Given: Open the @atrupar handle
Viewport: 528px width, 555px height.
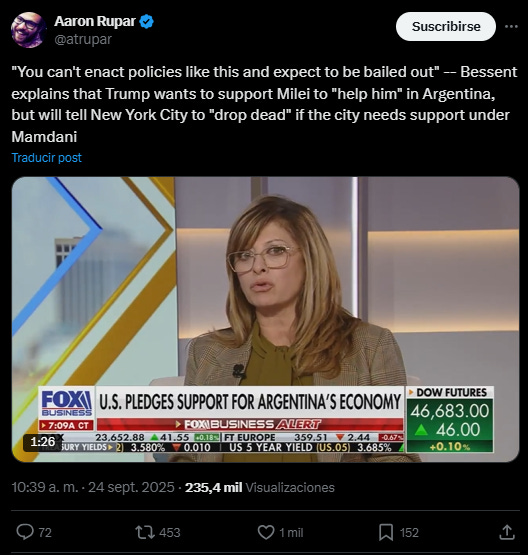Looking at the screenshot, I should 83,39.
